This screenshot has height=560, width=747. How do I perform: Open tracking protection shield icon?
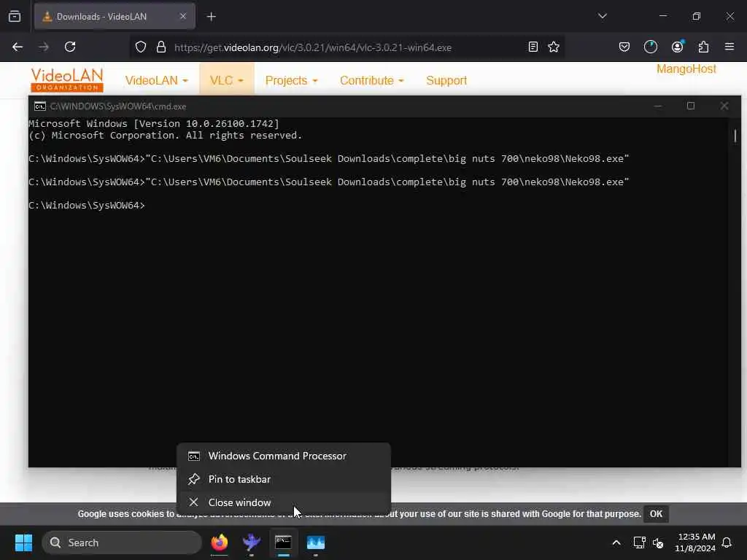pyautogui.click(x=141, y=47)
